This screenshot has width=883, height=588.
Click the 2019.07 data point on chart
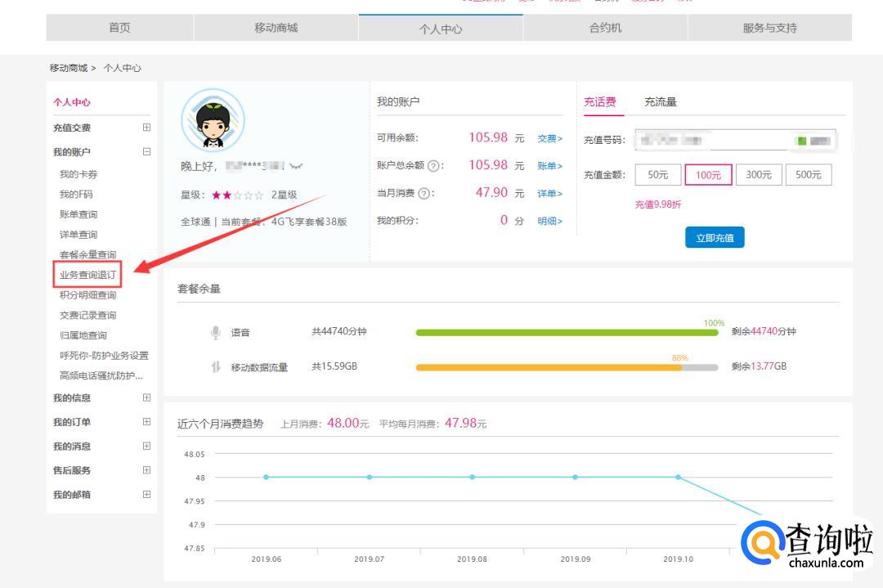point(370,477)
